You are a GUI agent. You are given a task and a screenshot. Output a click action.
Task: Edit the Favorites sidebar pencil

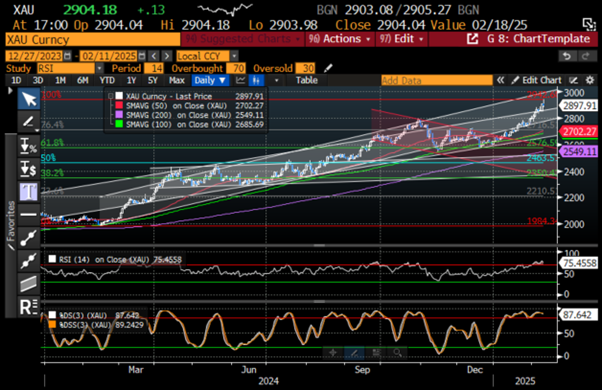pos(11,247)
